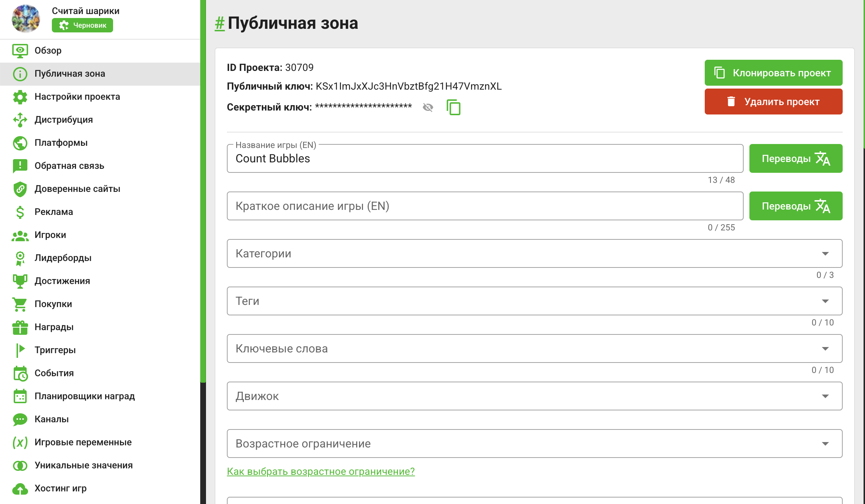Viewport: 865px width, 504px height.
Task: Click the Доверенные сайты shield icon
Action: click(x=20, y=189)
